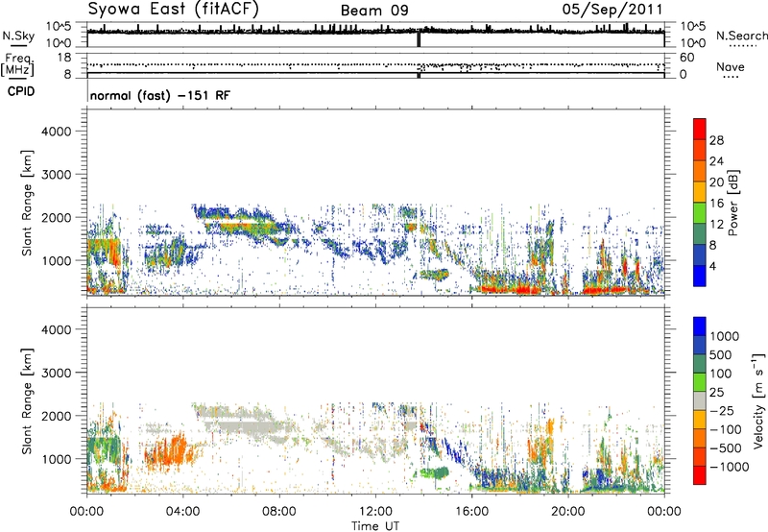The width and height of the screenshot is (768, 532).
Task: Click the '-500' tick on velocity colorbar
Action: pyautogui.click(x=726, y=447)
